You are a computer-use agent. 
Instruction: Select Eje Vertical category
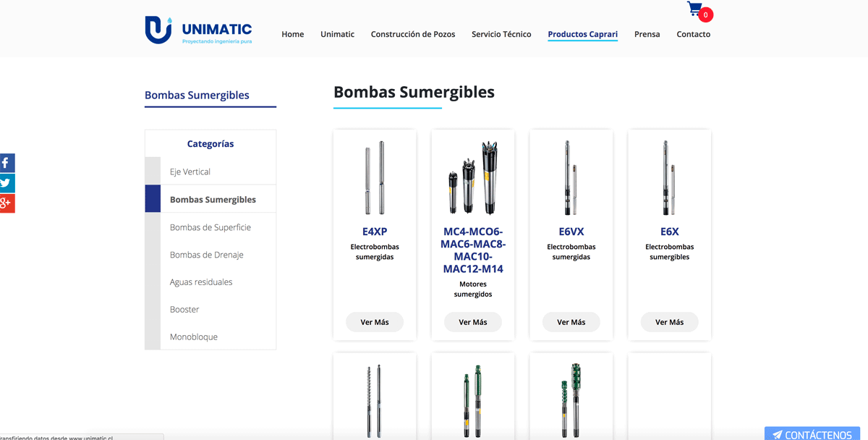210,172
